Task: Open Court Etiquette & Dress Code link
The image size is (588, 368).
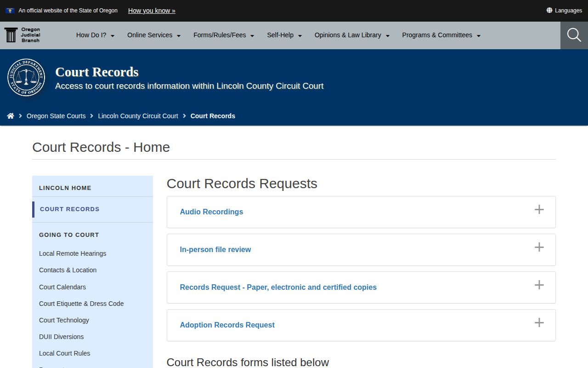Action: pyautogui.click(x=81, y=304)
